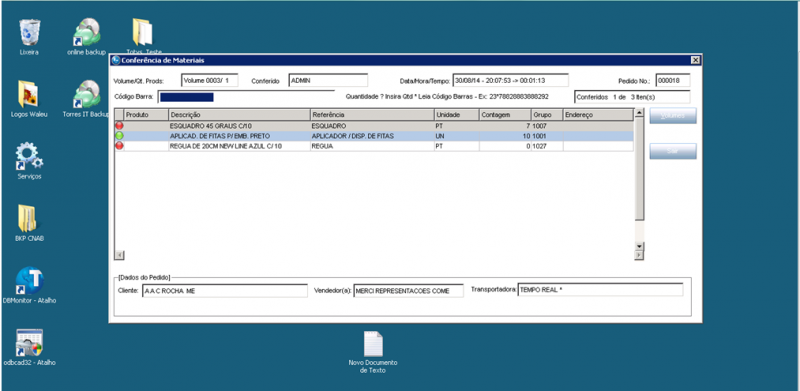The image size is (800, 391).
Task: Click the Cliente field A.A.C ROCHA. ME
Action: pyautogui.click(x=224, y=290)
